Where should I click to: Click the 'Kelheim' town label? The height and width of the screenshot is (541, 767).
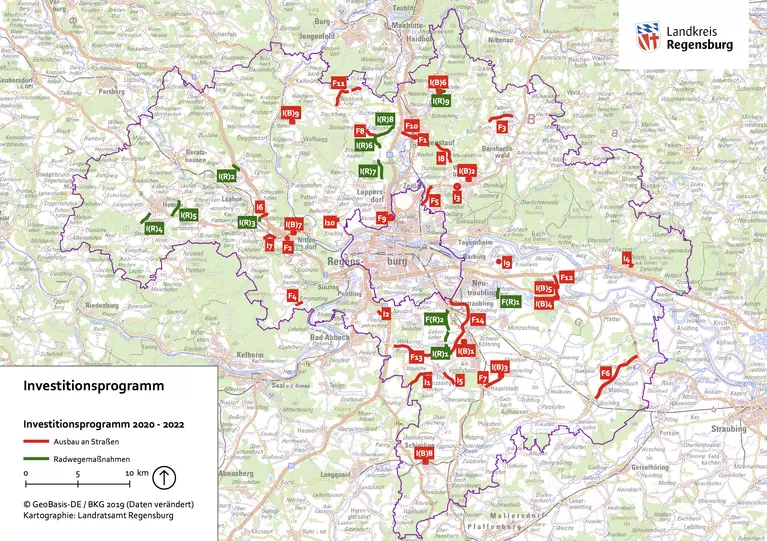(x=250, y=354)
